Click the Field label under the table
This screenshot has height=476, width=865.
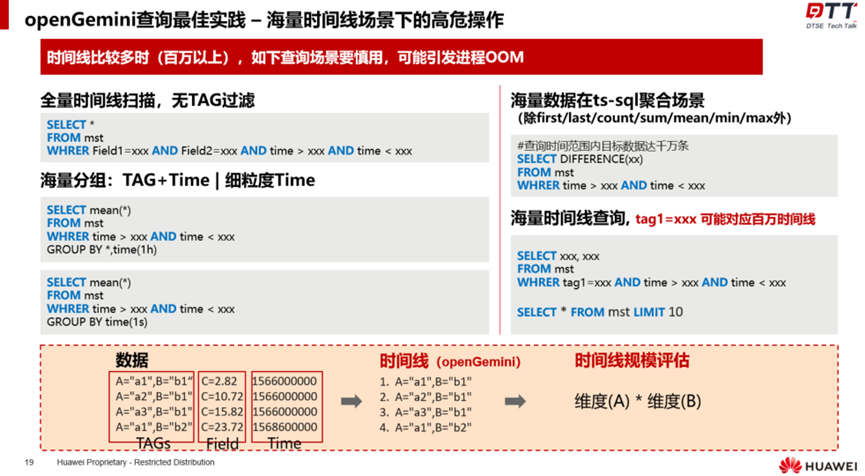[x=222, y=443]
